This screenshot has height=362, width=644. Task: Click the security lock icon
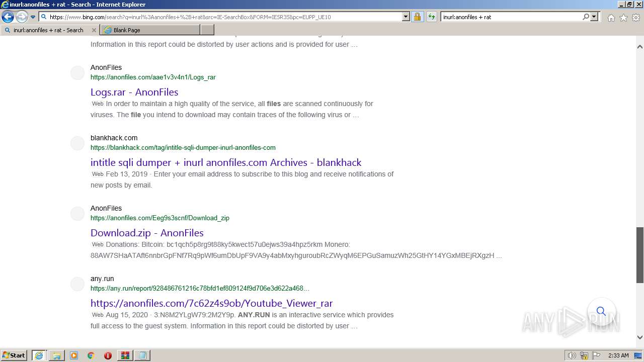(x=417, y=17)
